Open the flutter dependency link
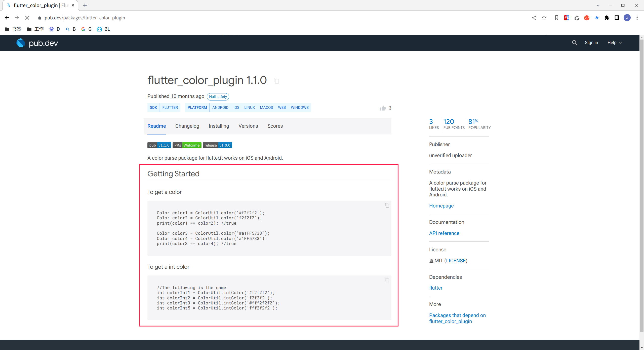The width and height of the screenshot is (644, 350). pyautogui.click(x=436, y=288)
